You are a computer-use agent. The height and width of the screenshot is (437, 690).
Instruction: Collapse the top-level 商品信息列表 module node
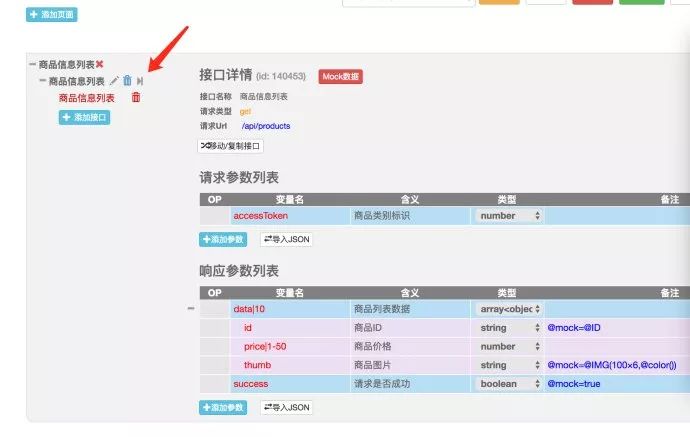(x=33, y=65)
